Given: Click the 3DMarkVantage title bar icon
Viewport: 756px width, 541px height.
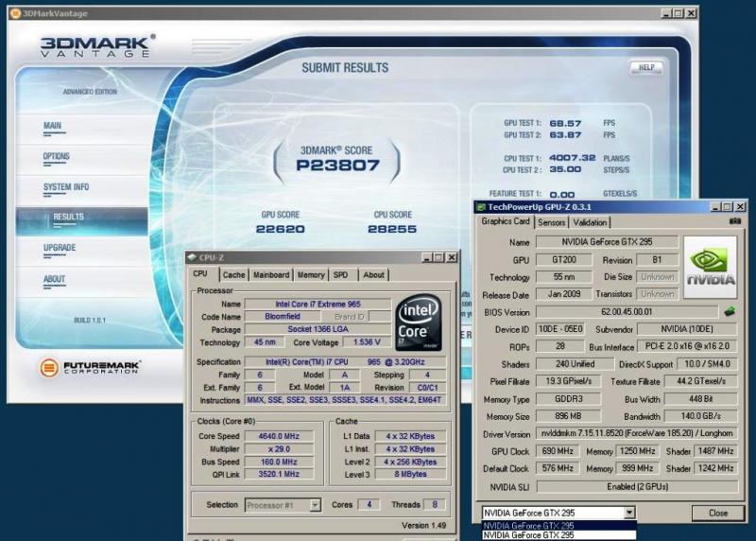Looking at the screenshot, I should pyautogui.click(x=15, y=13).
